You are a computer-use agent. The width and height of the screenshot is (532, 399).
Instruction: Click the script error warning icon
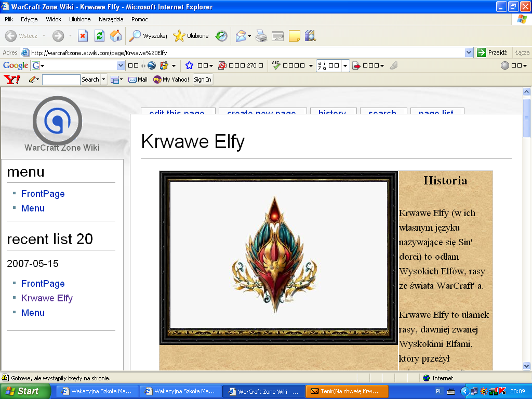pos(5,378)
